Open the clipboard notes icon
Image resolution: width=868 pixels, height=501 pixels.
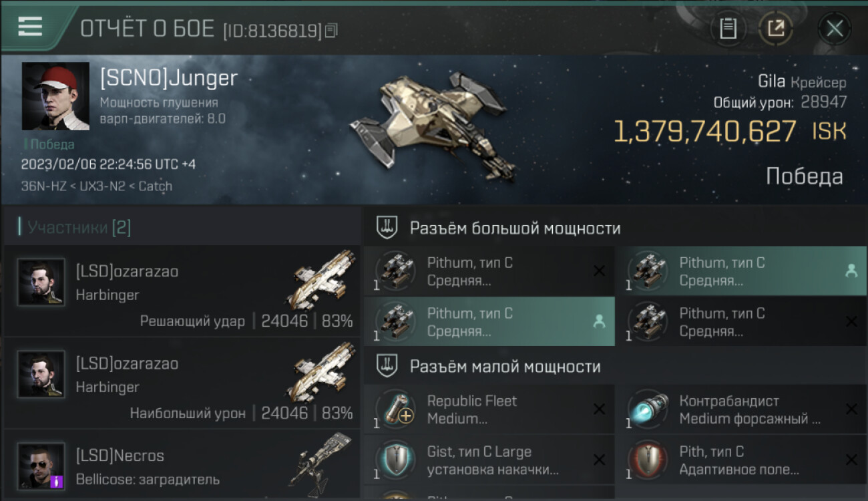pyautogui.click(x=728, y=29)
